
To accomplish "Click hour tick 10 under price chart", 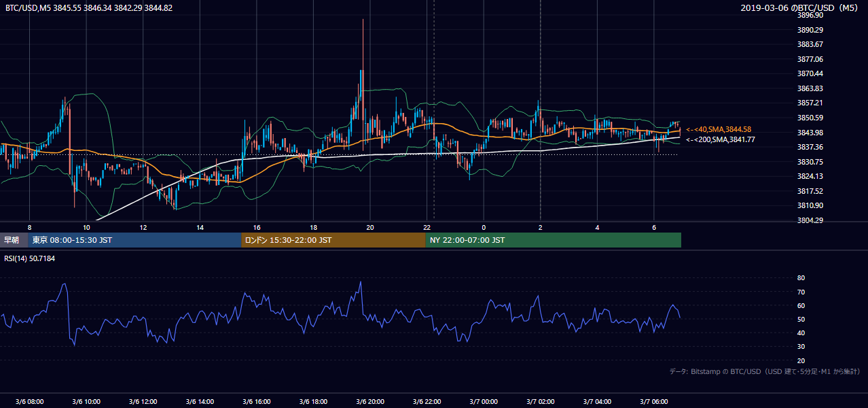I will click(x=86, y=227).
